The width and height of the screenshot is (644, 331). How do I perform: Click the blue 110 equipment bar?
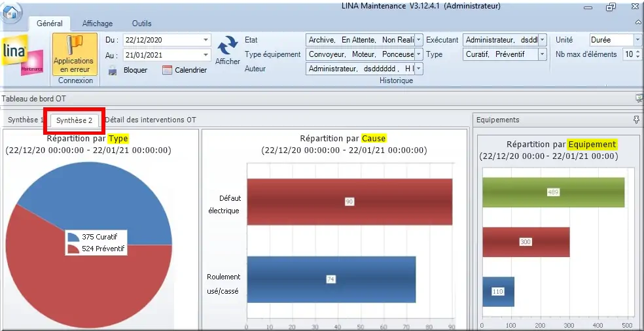[498, 292]
